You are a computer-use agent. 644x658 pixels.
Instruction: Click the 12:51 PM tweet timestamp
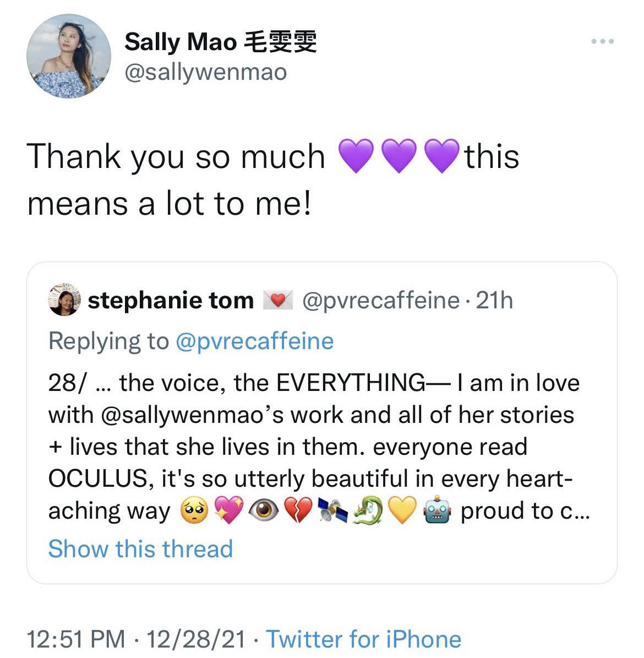click(x=76, y=639)
